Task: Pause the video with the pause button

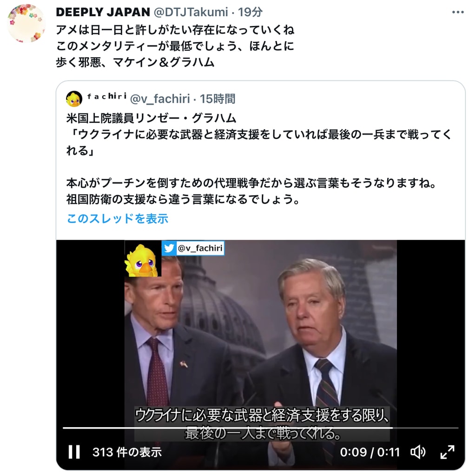Action: (74, 452)
